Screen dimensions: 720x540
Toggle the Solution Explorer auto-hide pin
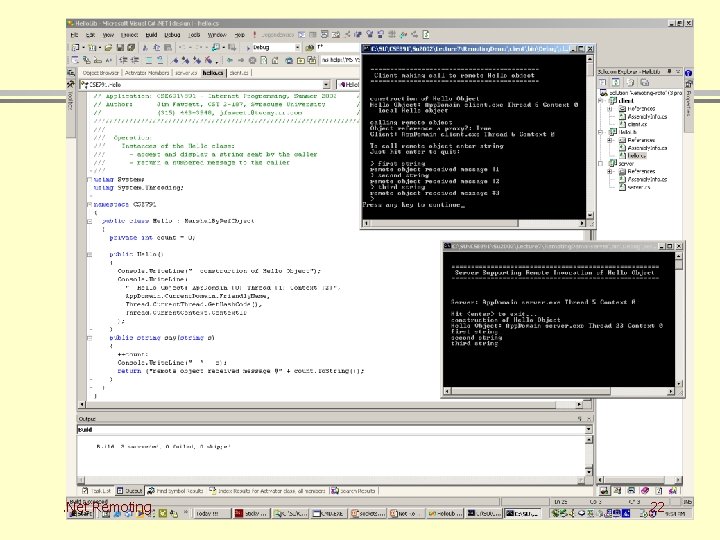[x=669, y=73]
